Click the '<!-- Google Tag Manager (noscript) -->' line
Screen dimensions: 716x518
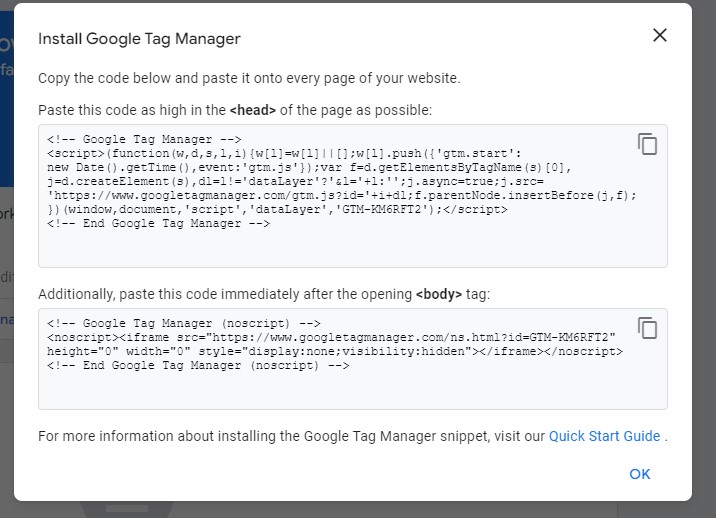pos(184,323)
